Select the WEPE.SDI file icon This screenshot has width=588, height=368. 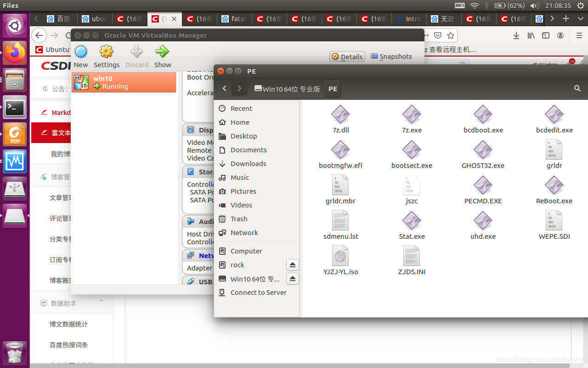(554, 221)
